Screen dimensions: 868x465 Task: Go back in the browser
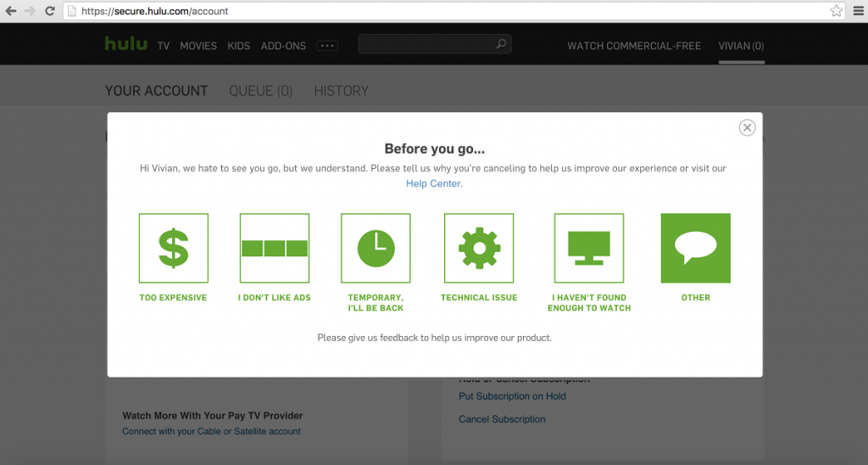click(11, 11)
